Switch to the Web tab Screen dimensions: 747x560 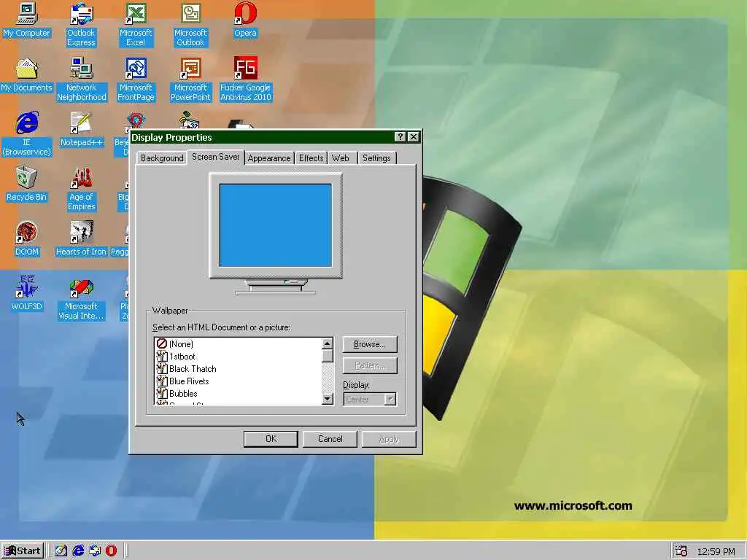pyautogui.click(x=340, y=158)
